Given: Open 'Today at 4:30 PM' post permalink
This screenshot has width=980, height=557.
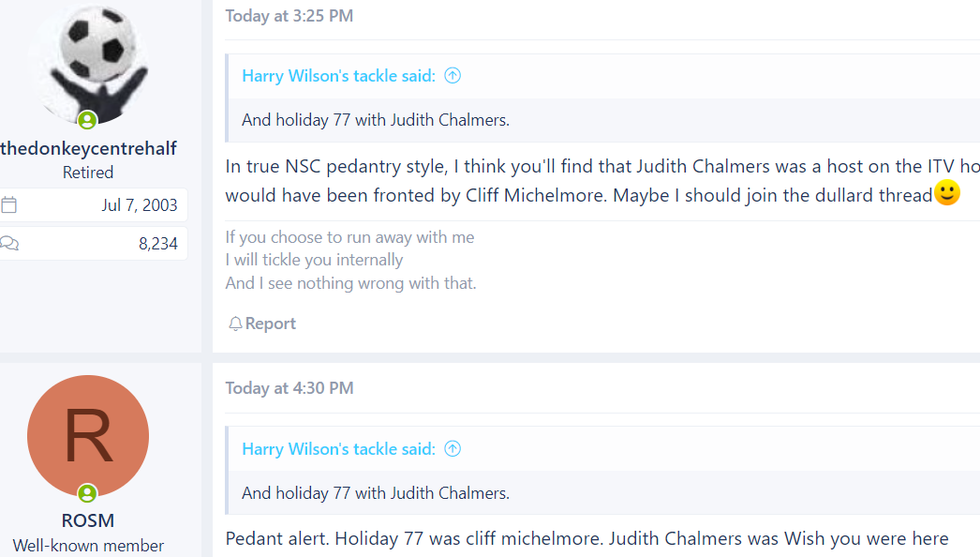Looking at the screenshot, I should (290, 388).
